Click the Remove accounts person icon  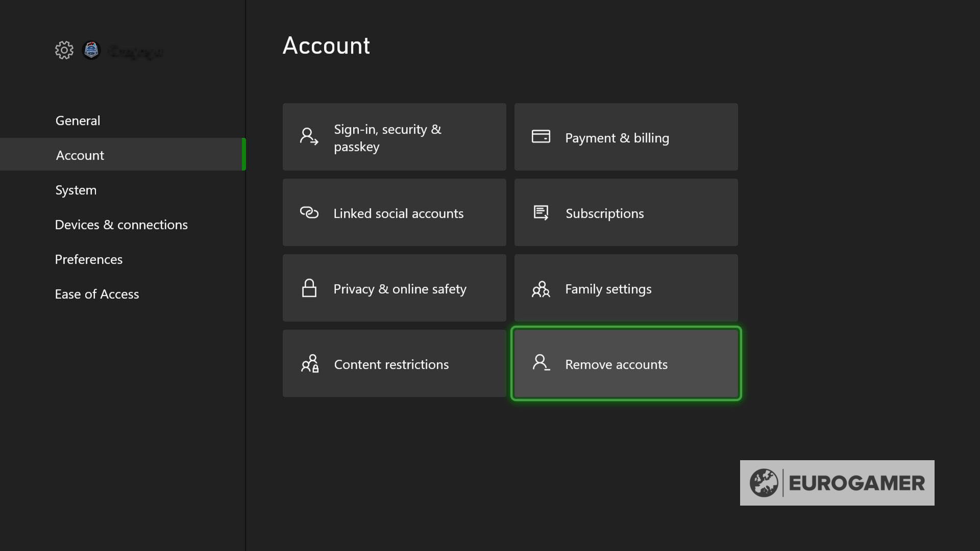[541, 363]
